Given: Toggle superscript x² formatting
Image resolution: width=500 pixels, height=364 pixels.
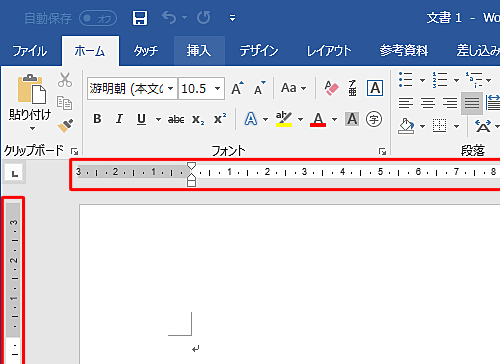Looking at the screenshot, I should (x=220, y=119).
